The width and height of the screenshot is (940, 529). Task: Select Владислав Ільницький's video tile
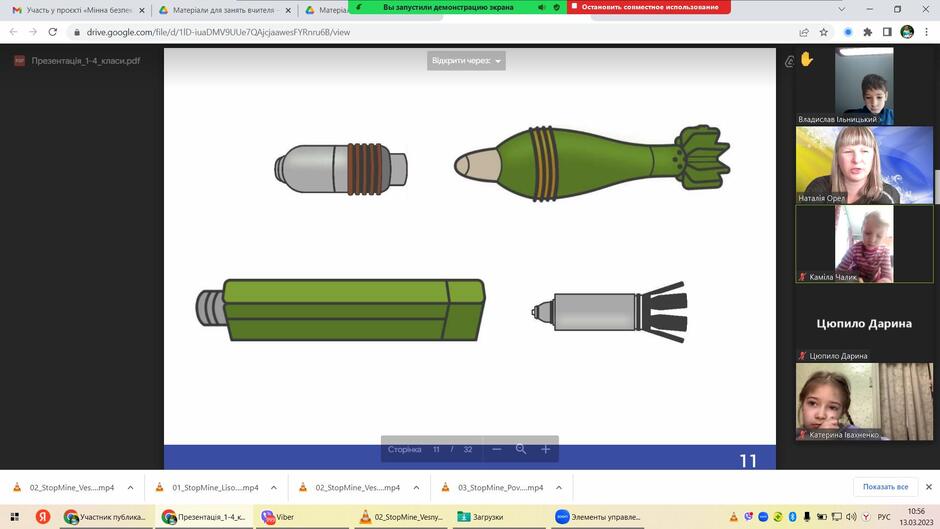864,86
